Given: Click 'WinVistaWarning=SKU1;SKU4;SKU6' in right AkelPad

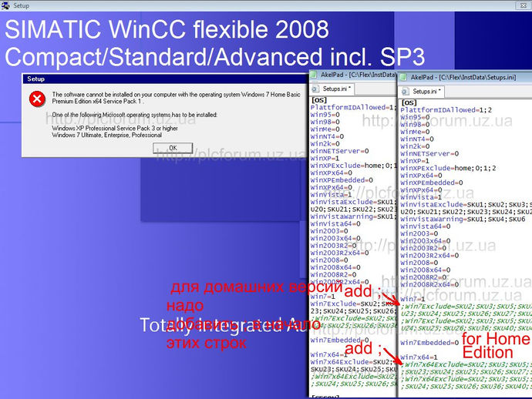Looking at the screenshot, I should tap(463, 220).
